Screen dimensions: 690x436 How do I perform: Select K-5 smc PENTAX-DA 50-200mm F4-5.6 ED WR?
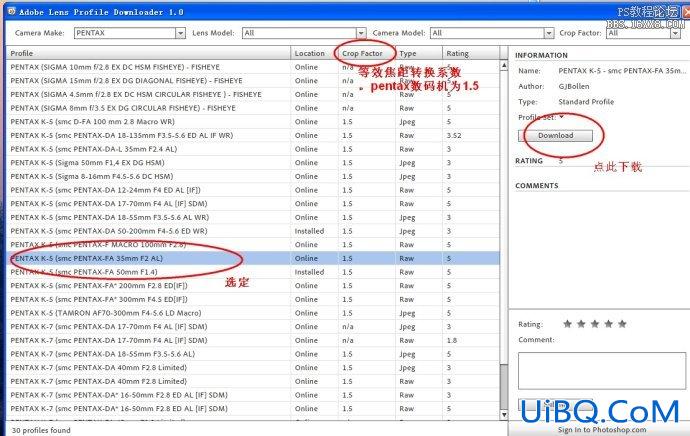coord(253,231)
